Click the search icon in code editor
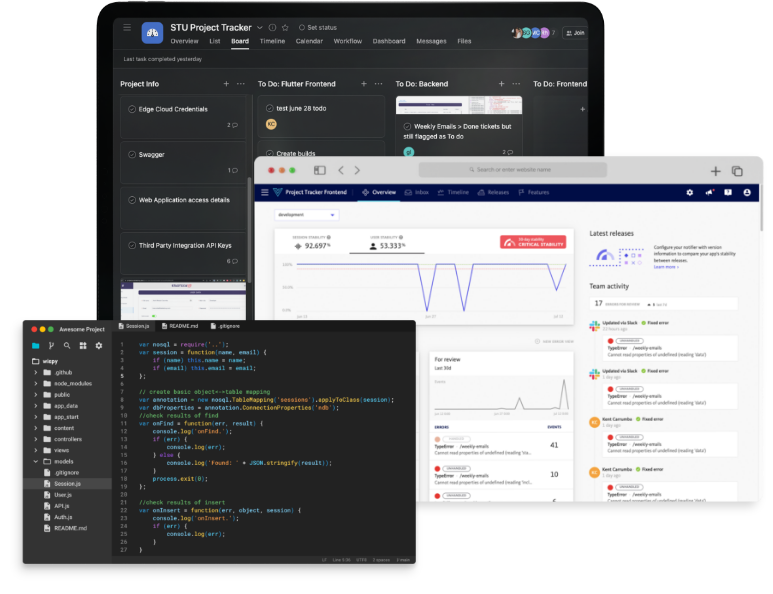773x594 pixels. pos(67,345)
